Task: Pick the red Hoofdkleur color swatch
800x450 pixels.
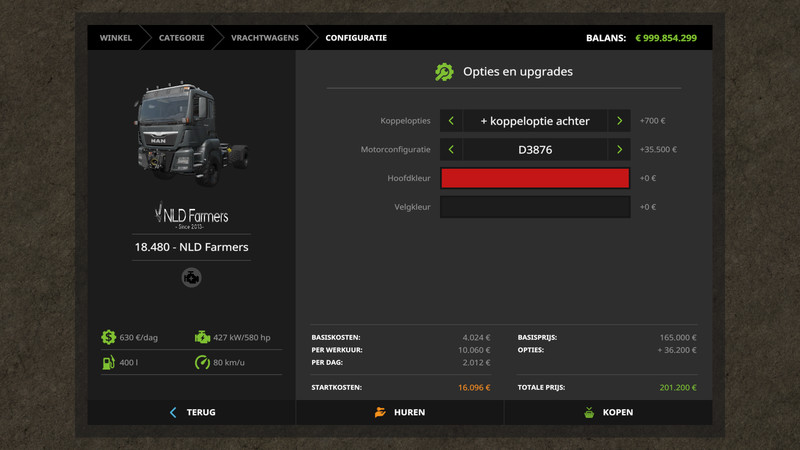Action: tap(535, 178)
